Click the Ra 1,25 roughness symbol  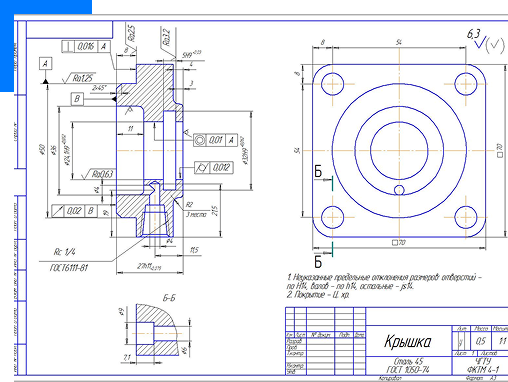point(79,78)
